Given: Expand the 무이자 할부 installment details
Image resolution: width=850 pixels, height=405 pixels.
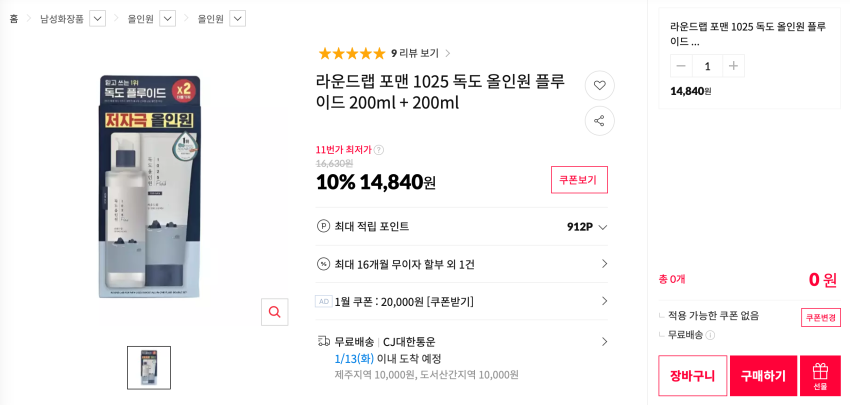Looking at the screenshot, I should (x=603, y=264).
